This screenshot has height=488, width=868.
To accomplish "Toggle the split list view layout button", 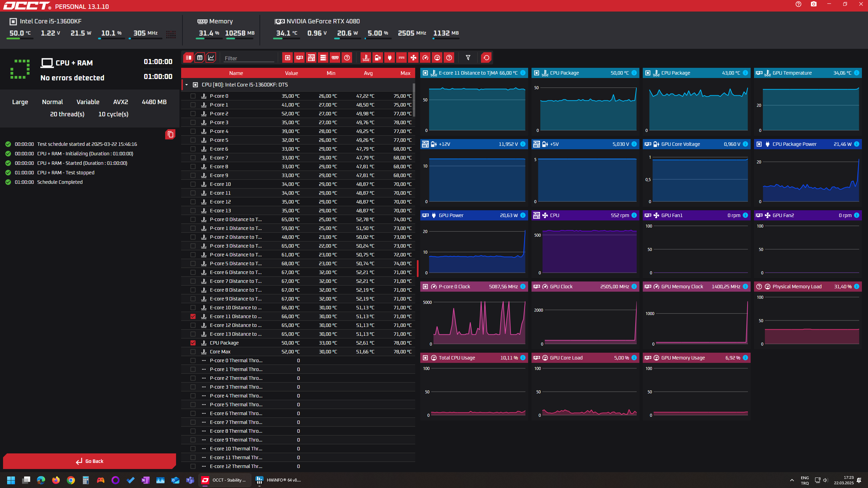I will (x=188, y=58).
